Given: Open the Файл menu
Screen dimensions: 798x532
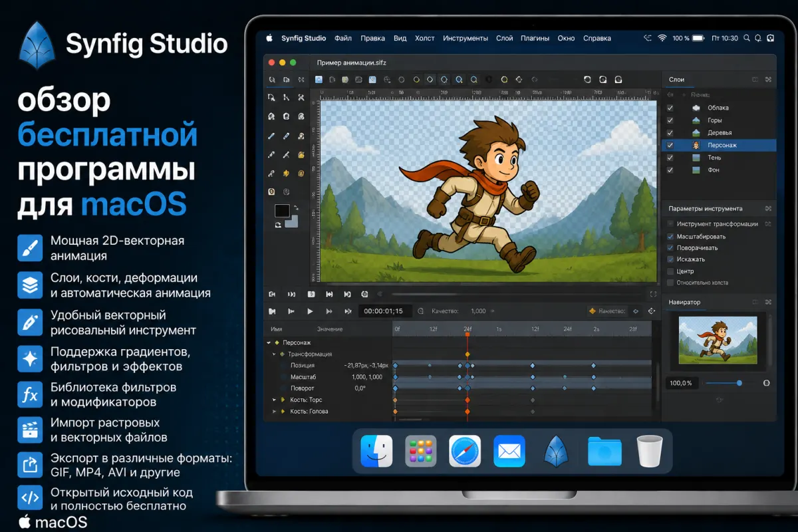Looking at the screenshot, I should [x=343, y=38].
